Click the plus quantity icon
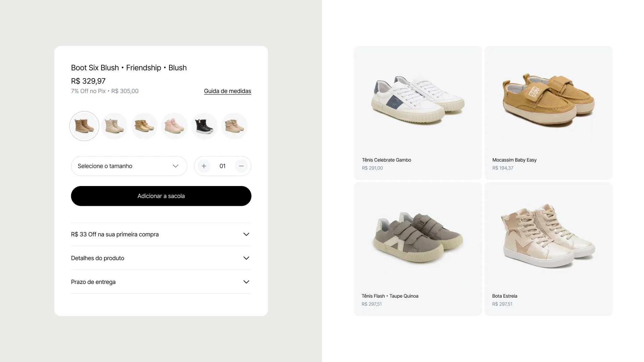 point(204,166)
